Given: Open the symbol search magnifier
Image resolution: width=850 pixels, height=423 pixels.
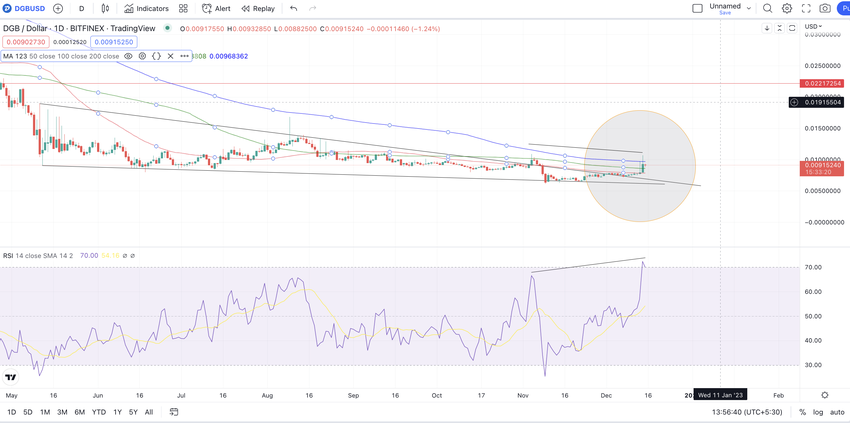Looking at the screenshot, I should click(x=768, y=8).
